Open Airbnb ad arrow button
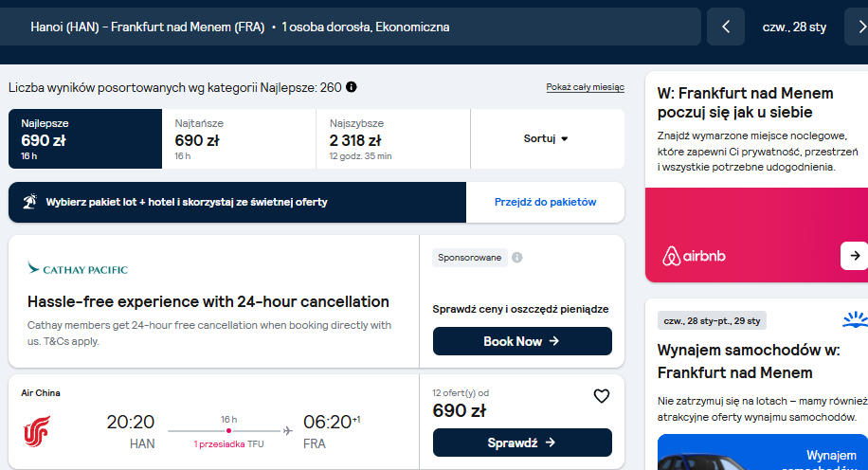 click(x=854, y=256)
